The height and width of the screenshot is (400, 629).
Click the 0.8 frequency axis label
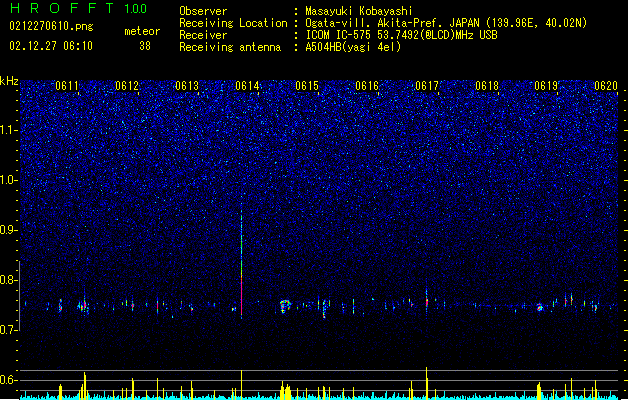[x=9, y=280]
